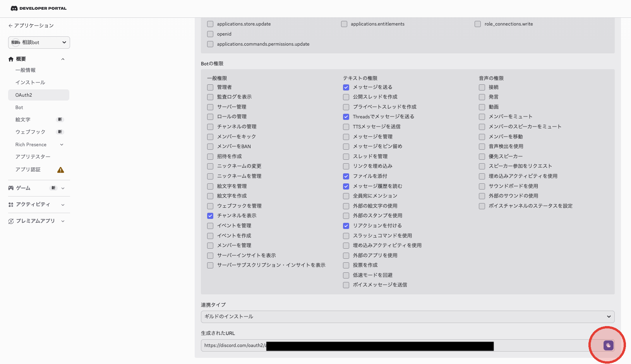Enable スラッシュコマンドを使用 checkbox
Image resolution: width=631 pixels, height=364 pixels.
(346, 236)
